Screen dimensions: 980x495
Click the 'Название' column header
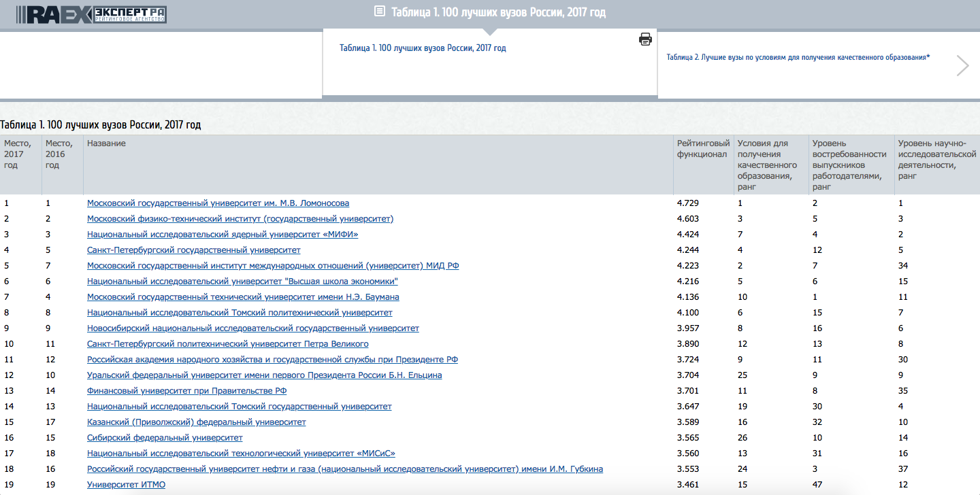(x=106, y=143)
